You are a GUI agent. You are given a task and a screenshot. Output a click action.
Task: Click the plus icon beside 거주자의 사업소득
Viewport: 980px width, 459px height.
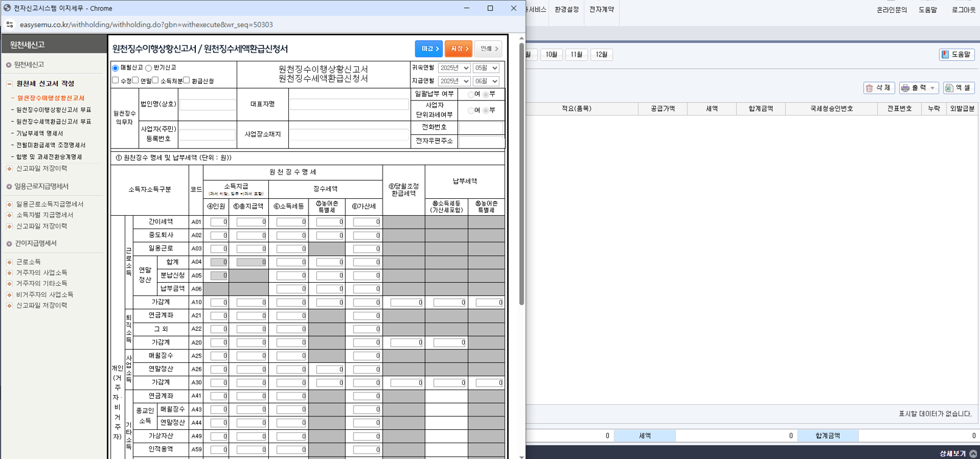pyautogui.click(x=9, y=273)
